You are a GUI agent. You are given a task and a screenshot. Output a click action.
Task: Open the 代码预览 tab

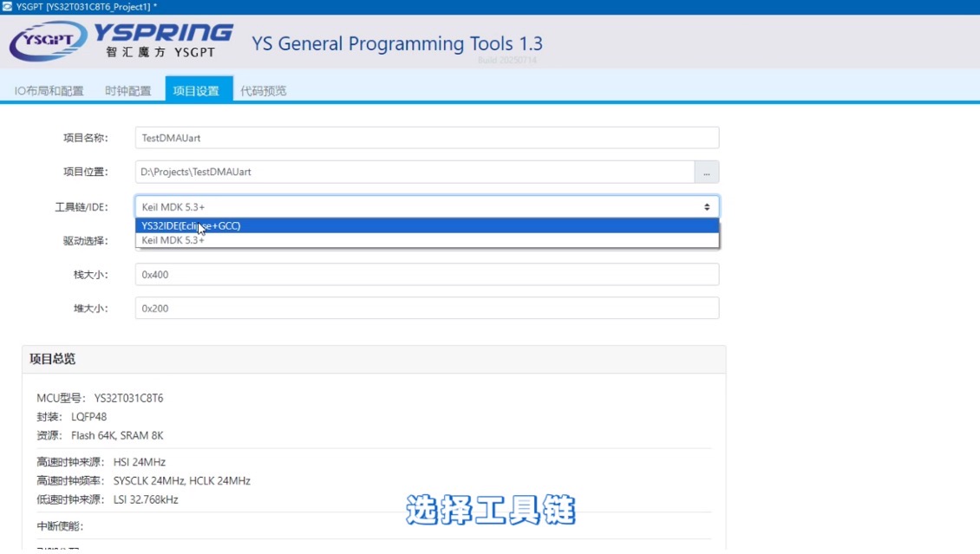263,90
